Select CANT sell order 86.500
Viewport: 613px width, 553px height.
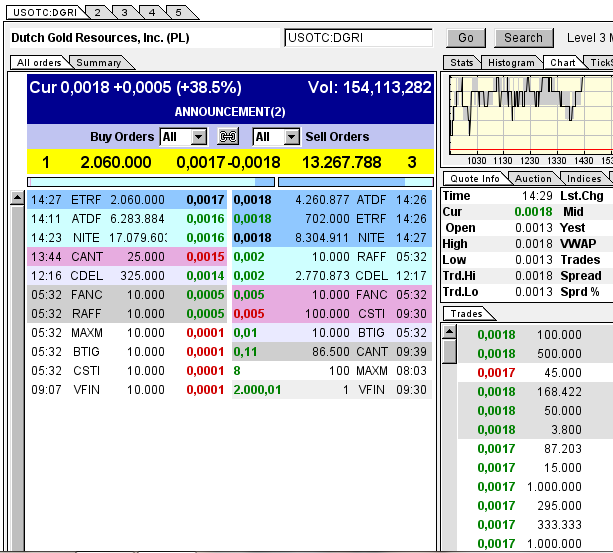tap(332, 352)
